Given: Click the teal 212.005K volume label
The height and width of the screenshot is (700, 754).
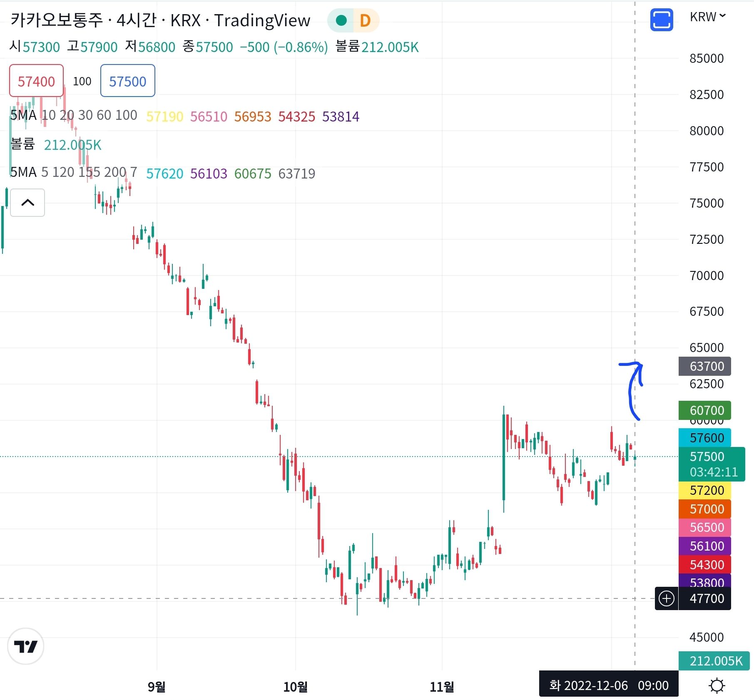Looking at the screenshot, I should (714, 661).
